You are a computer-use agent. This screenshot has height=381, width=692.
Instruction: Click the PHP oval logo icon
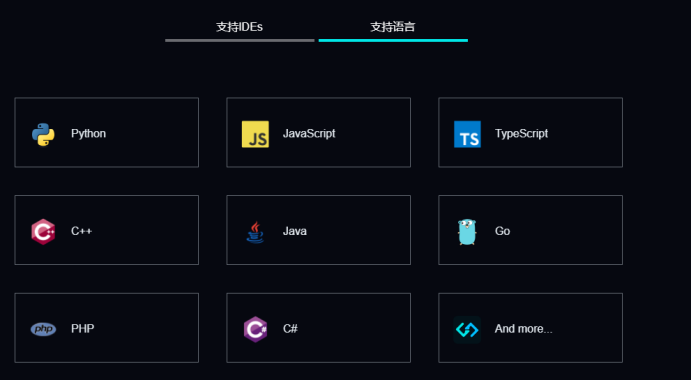tap(43, 329)
